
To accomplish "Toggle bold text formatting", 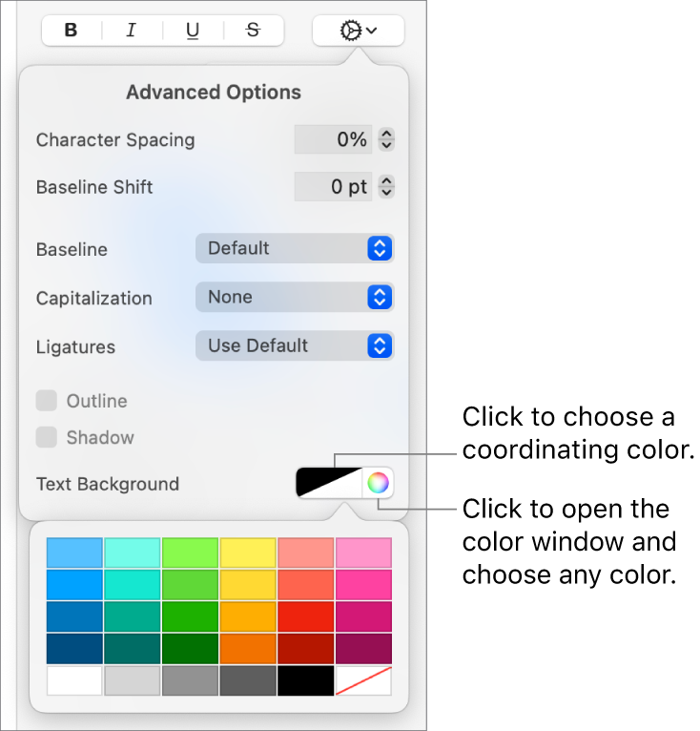I will pyautogui.click(x=72, y=31).
